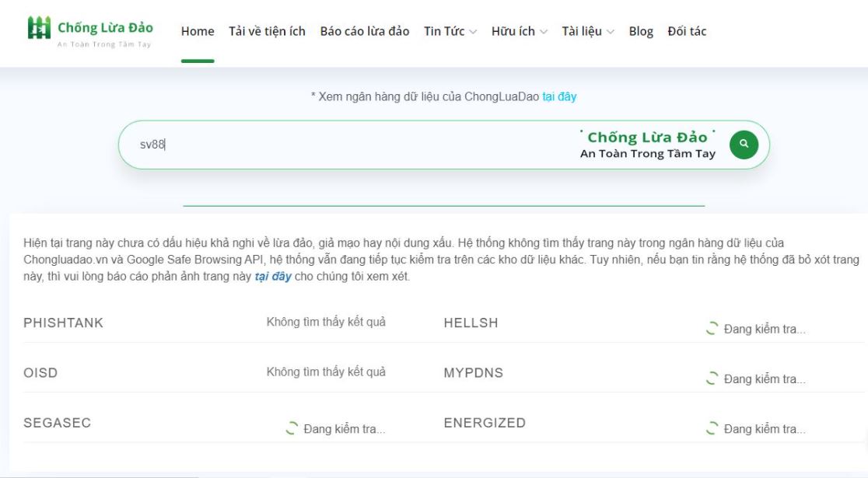Viewport: 868px width, 478px height.
Task: Open Báo cáo lừa đảo page
Action: click(365, 32)
